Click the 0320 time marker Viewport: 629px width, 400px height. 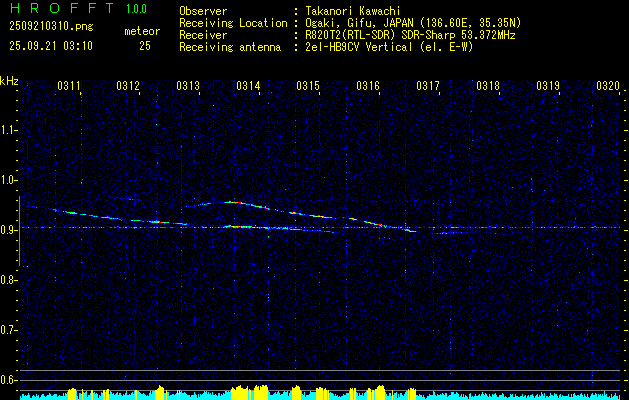[608, 86]
